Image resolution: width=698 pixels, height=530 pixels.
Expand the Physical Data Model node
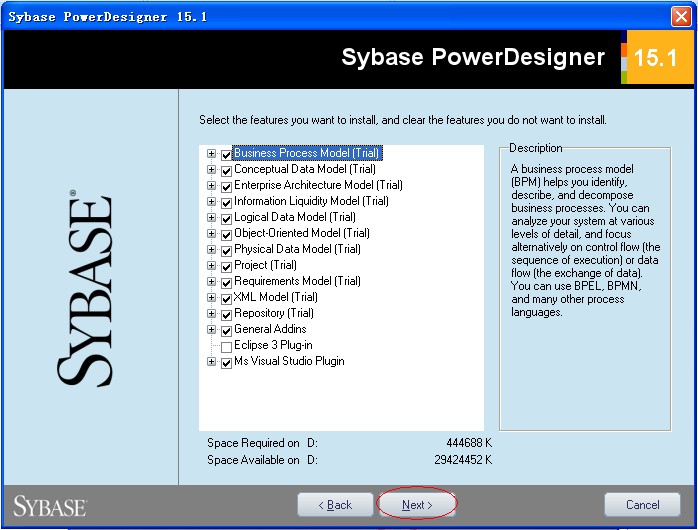click(x=211, y=250)
